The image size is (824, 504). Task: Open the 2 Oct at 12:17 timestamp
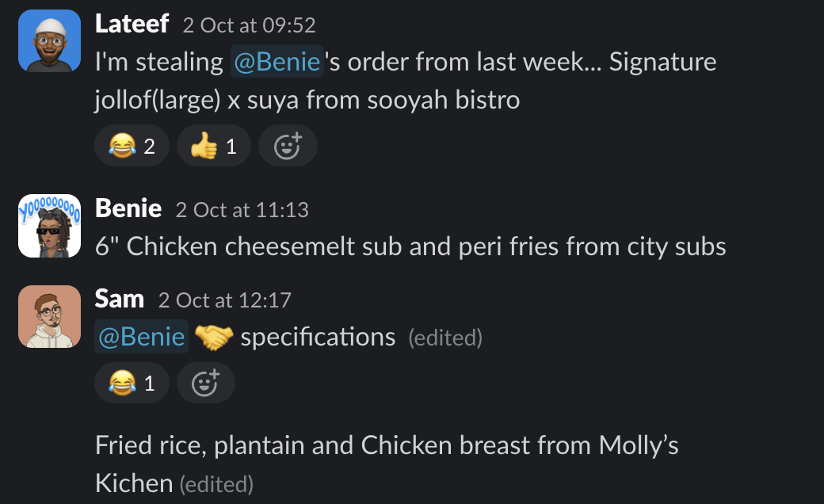[x=224, y=300]
